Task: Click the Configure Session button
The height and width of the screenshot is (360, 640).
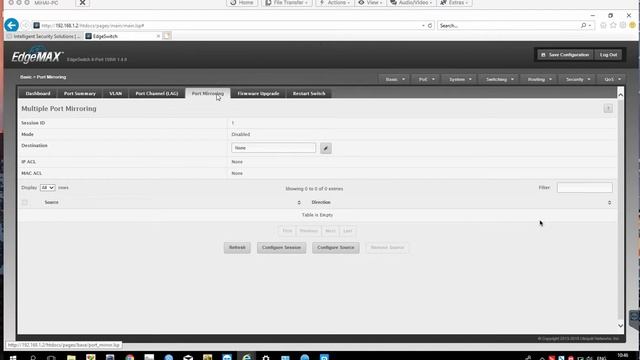Action: pos(281,247)
